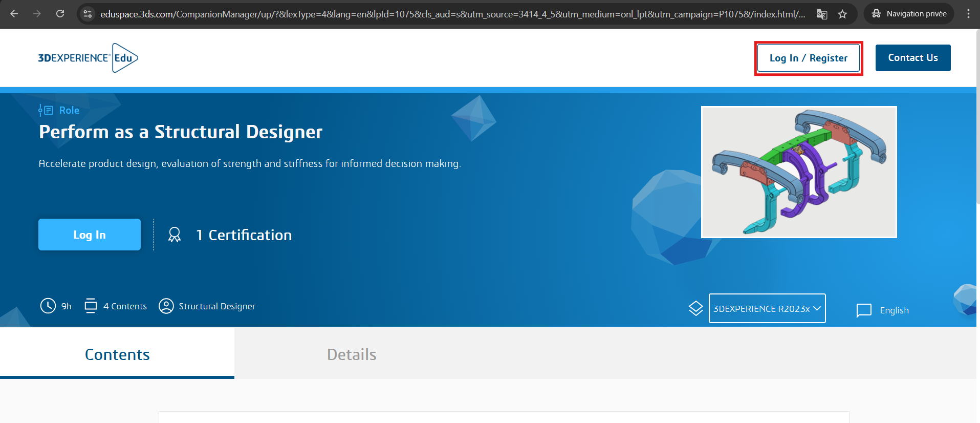Click the contents stack icon
Screen dimensions: 980x423
pos(91,306)
